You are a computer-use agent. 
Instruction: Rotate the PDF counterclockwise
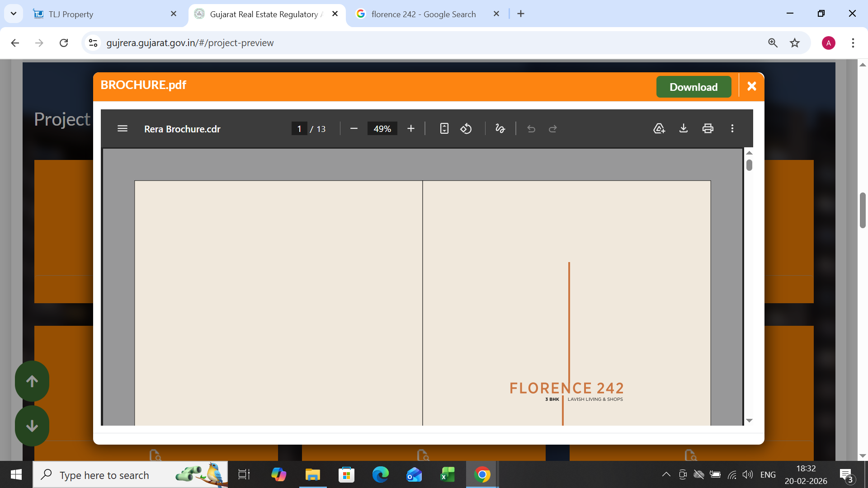click(466, 129)
